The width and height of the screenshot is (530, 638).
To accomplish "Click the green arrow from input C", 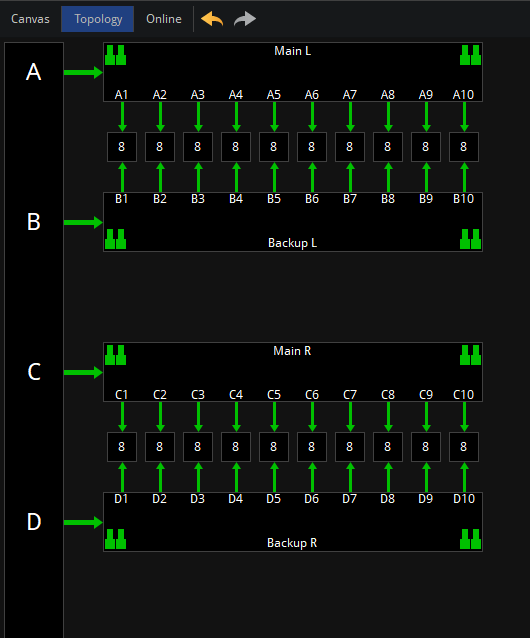I will point(83,372).
